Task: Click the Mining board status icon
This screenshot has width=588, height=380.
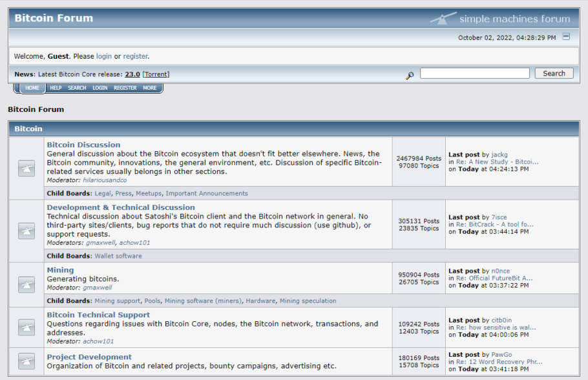Action: (x=26, y=285)
